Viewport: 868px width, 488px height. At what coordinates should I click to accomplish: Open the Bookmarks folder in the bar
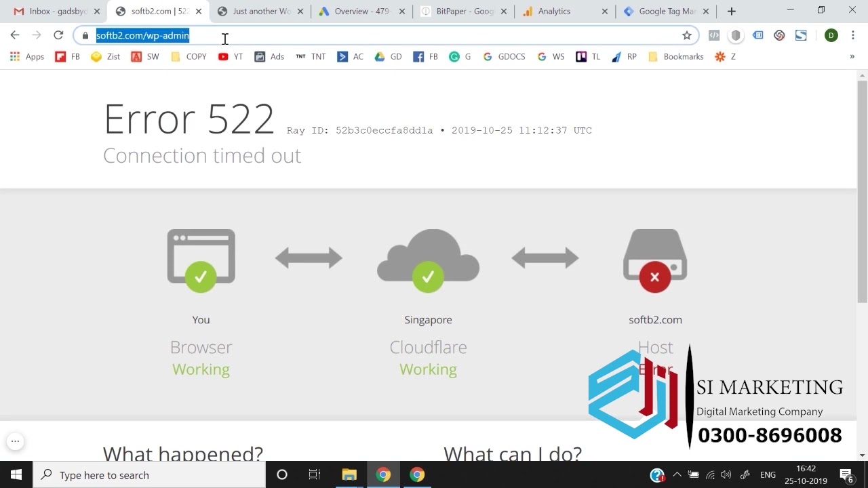pyautogui.click(x=676, y=57)
